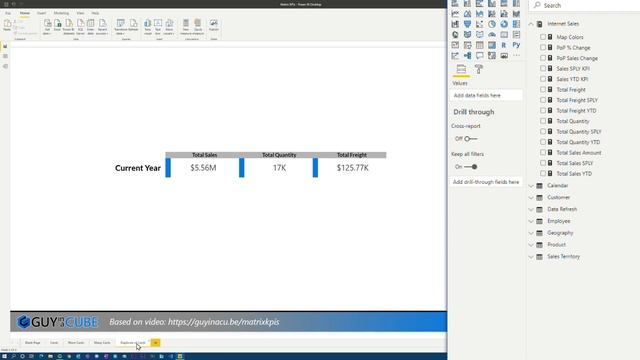Expand the Customer table

pyautogui.click(x=531, y=198)
